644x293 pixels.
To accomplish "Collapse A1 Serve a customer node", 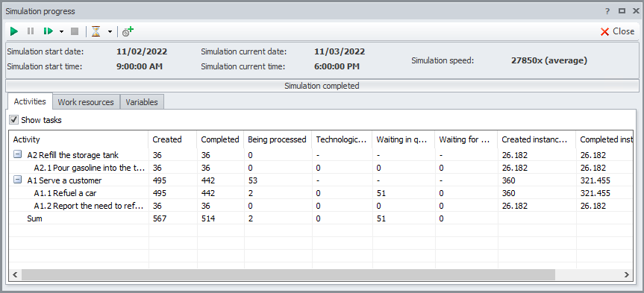I will tap(18, 180).
